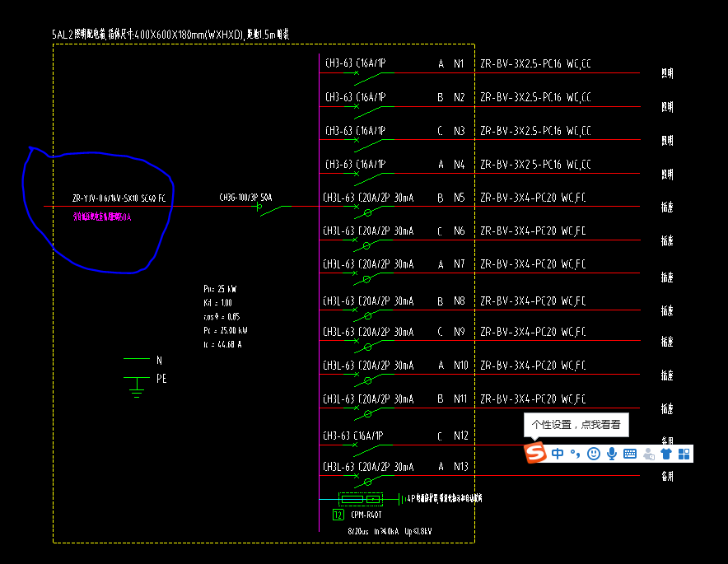
Task: Select cosΦ = 0.85 text
Action: [x=222, y=317]
